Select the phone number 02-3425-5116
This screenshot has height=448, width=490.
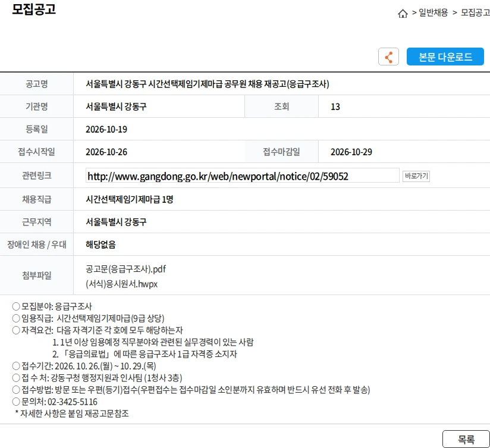click(x=73, y=402)
